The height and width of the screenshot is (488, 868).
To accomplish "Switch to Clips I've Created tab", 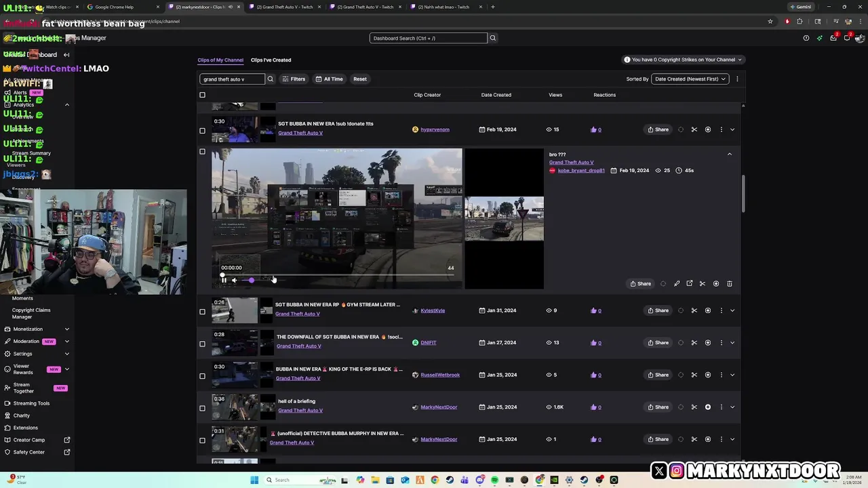I will [x=271, y=60].
